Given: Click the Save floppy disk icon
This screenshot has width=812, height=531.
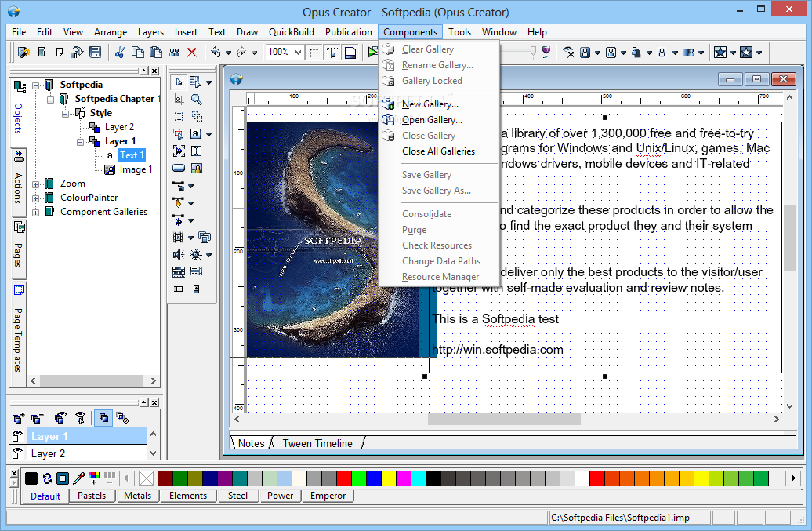Looking at the screenshot, I should [x=95, y=53].
